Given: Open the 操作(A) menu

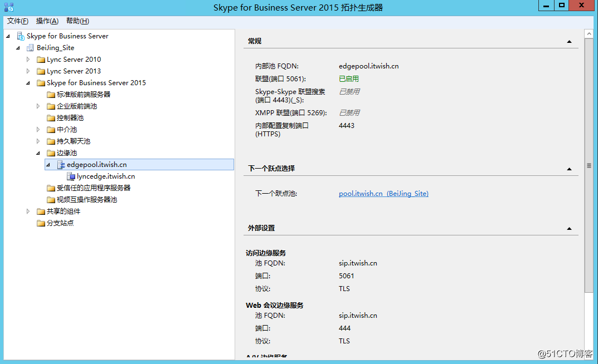Looking at the screenshot, I should (x=47, y=21).
